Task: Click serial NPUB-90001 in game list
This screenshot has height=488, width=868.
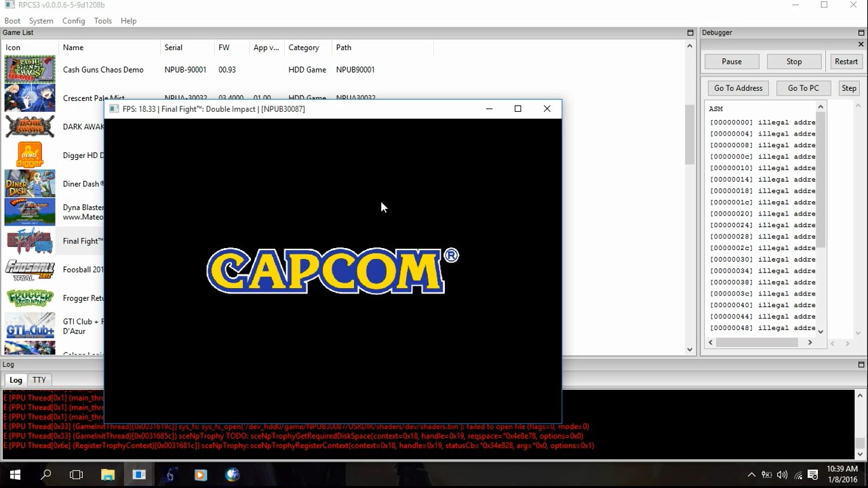Action: [x=185, y=70]
